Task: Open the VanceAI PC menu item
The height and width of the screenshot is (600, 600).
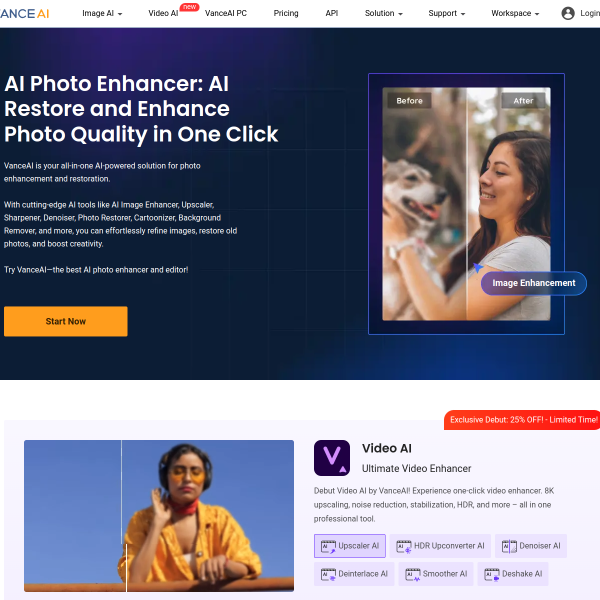Action: [x=226, y=13]
